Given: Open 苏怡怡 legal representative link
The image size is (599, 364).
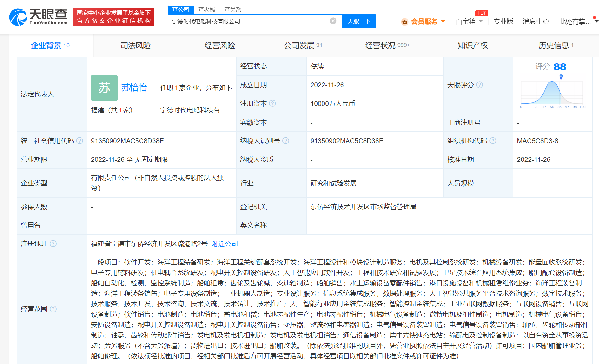Looking at the screenshot, I should click(x=134, y=88).
